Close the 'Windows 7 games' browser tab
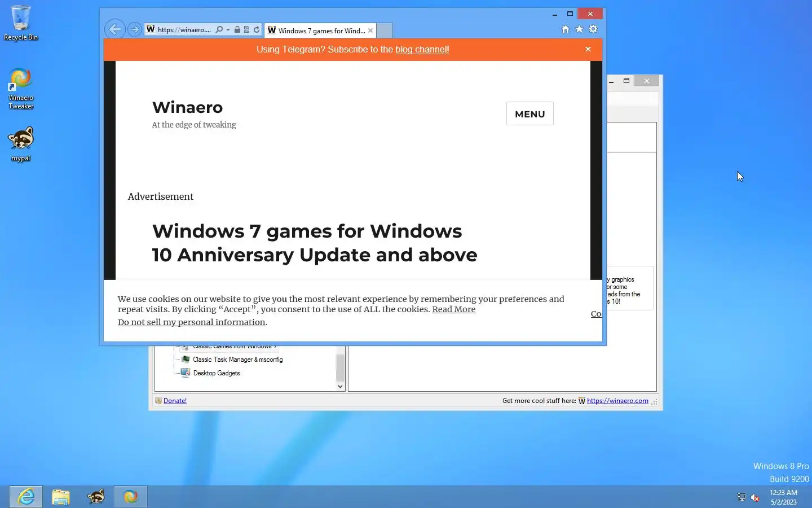 point(370,30)
